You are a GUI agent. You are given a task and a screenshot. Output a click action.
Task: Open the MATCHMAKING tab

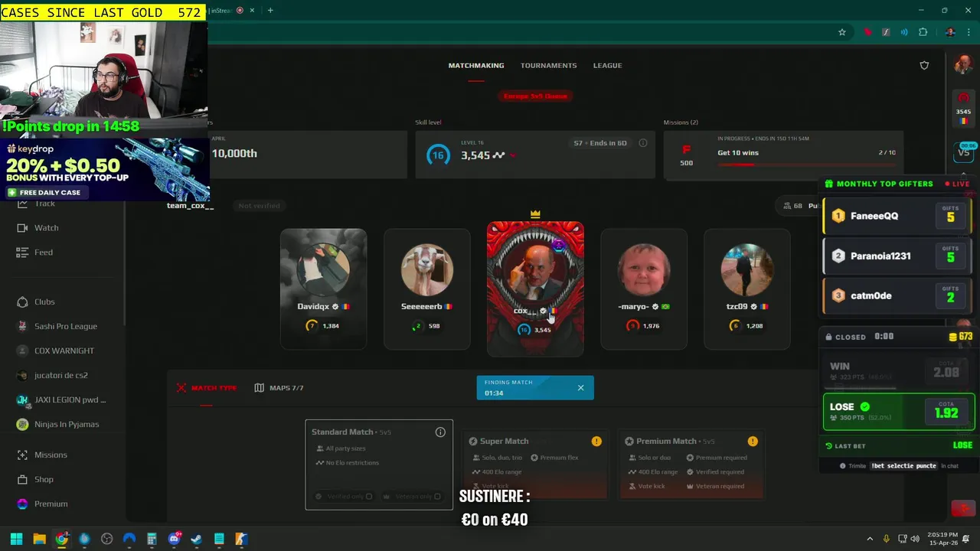coord(476,65)
